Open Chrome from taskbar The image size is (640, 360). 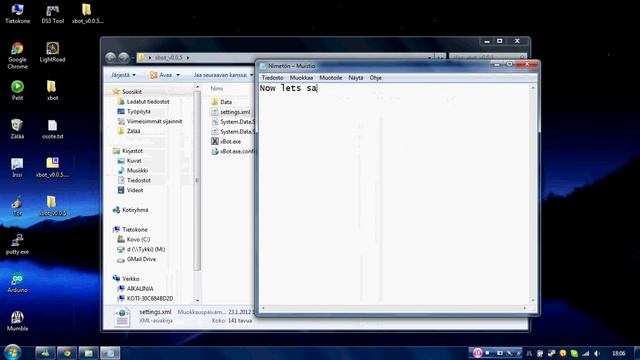pos(67,353)
